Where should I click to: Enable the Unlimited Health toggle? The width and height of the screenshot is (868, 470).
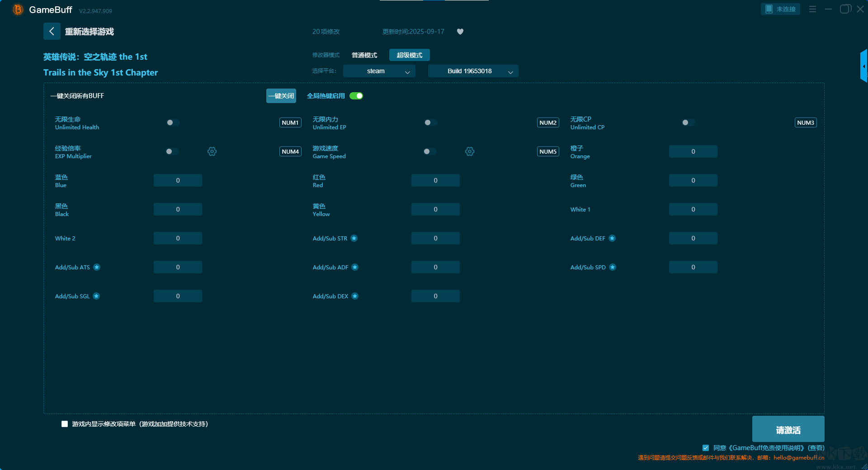pos(173,122)
